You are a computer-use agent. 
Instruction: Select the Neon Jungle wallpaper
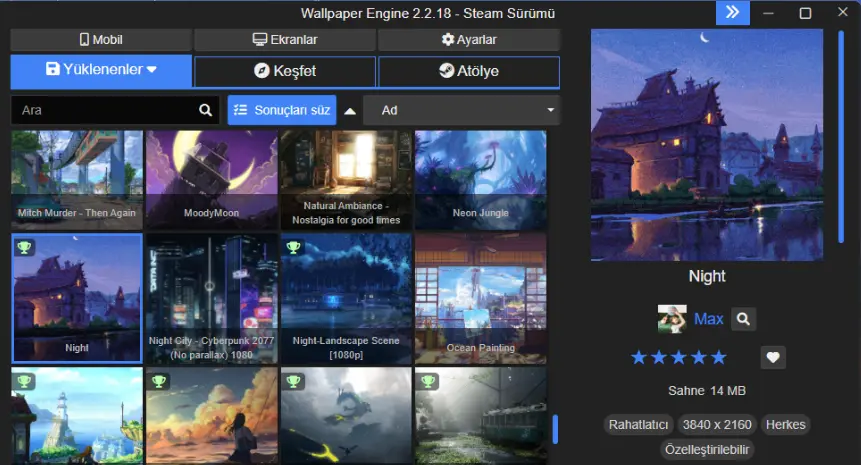(480, 180)
